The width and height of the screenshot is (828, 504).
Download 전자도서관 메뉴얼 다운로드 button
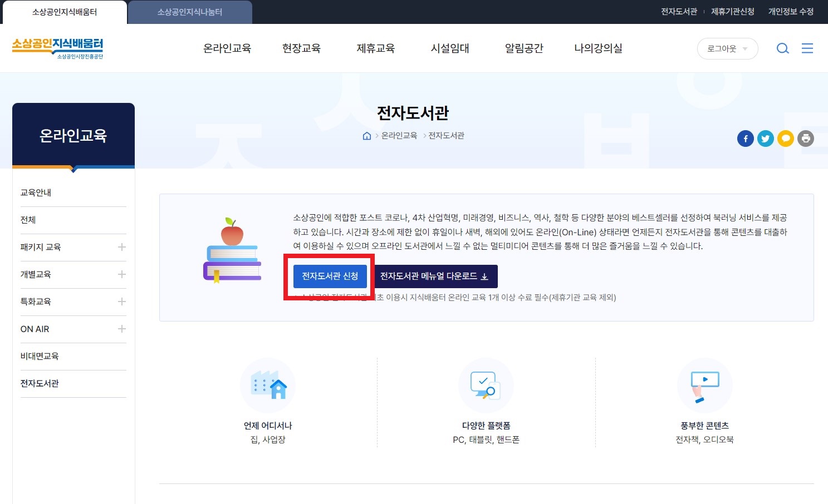(x=434, y=276)
